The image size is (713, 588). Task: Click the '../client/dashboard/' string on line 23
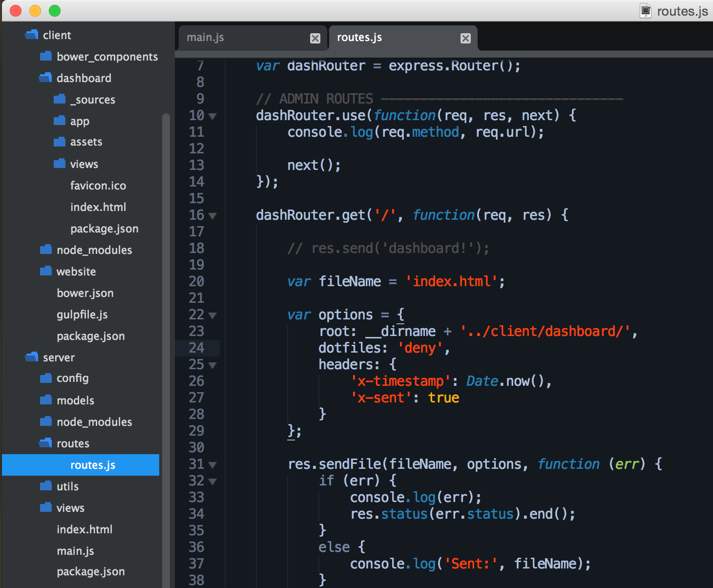[545, 331]
